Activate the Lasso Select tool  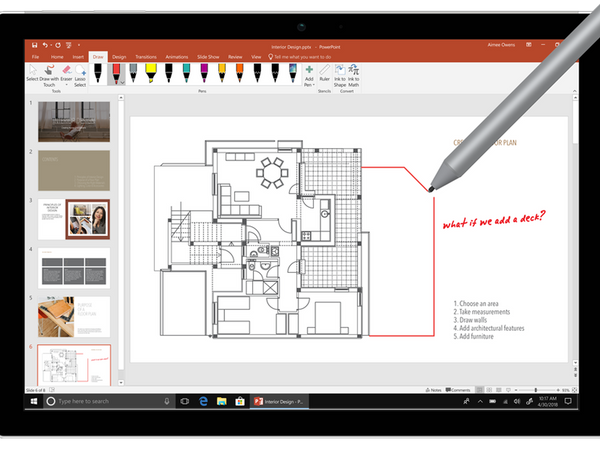80,76
